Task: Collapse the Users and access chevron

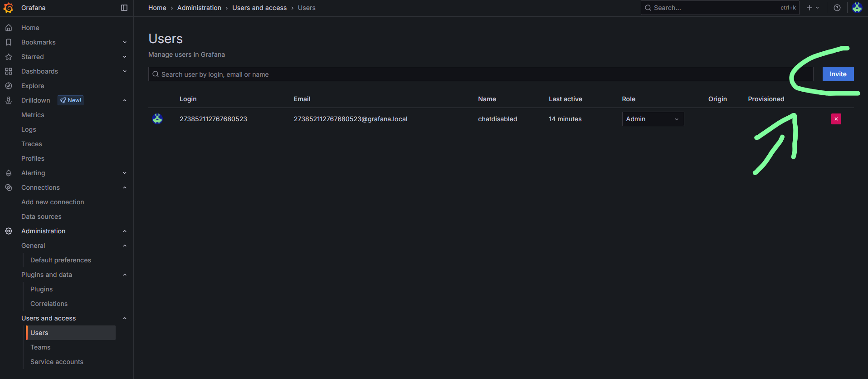Action: coord(125,318)
